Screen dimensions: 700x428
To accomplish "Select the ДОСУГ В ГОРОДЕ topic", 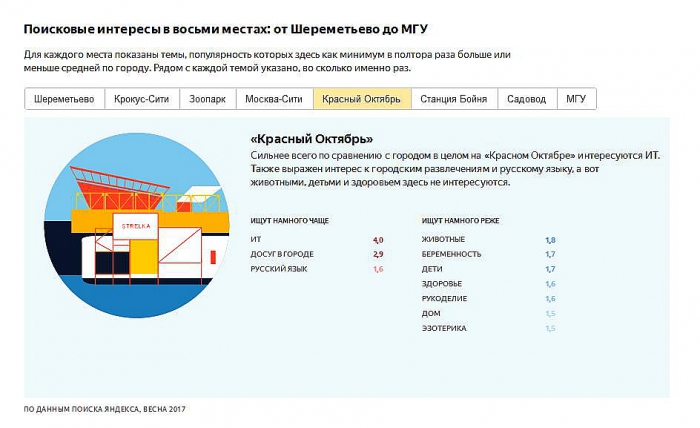I will [x=282, y=254].
